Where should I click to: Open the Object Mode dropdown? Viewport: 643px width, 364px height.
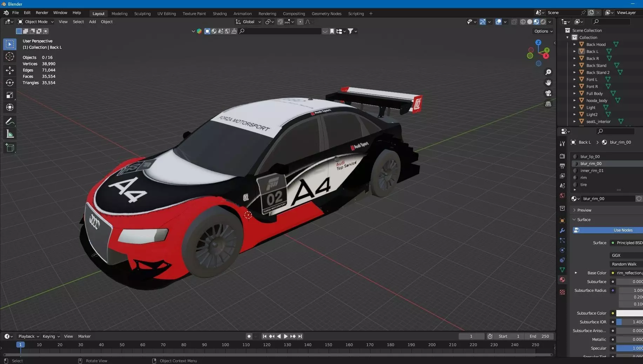coord(36,22)
